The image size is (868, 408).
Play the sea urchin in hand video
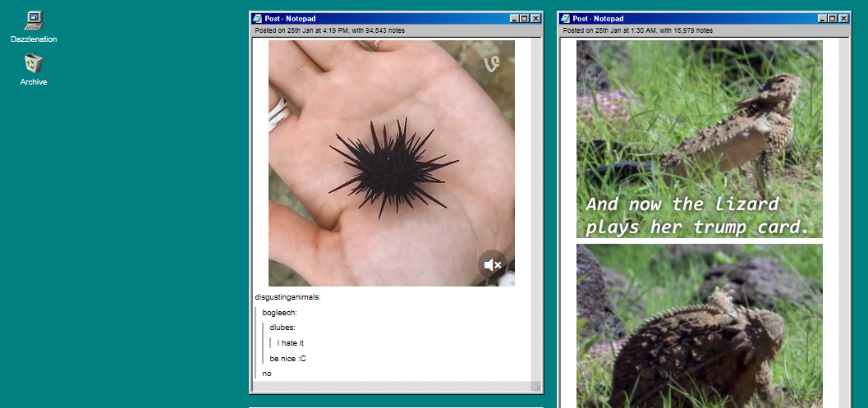pos(392,163)
